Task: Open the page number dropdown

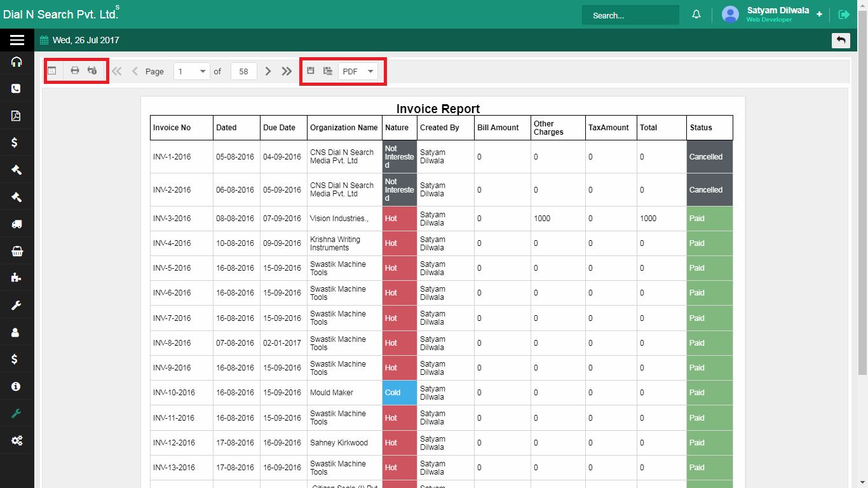Action: point(191,71)
